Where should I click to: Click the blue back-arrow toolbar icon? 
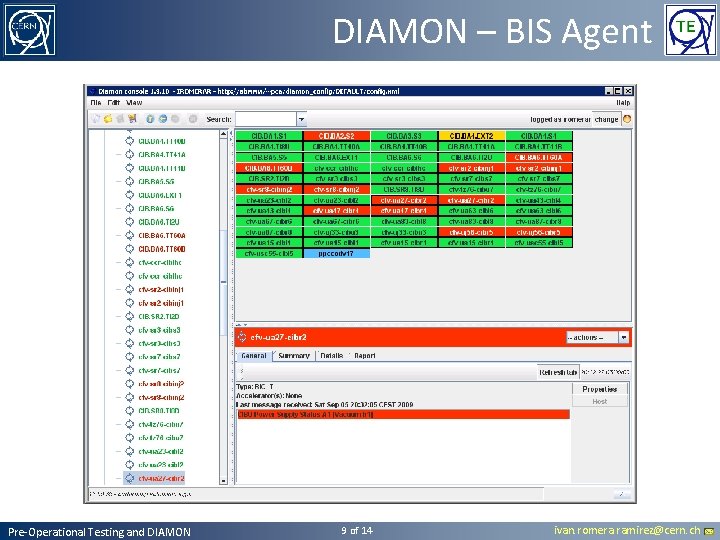point(163,119)
